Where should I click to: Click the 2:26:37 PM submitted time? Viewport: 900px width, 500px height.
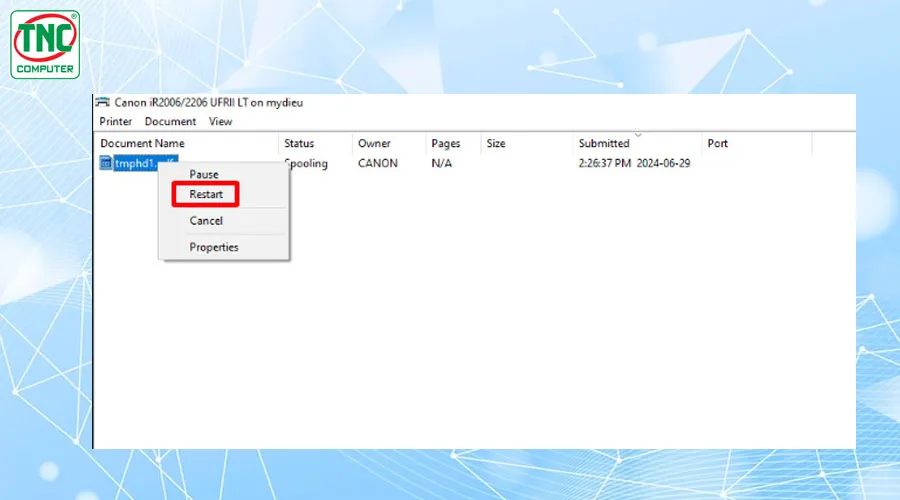pos(605,164)
